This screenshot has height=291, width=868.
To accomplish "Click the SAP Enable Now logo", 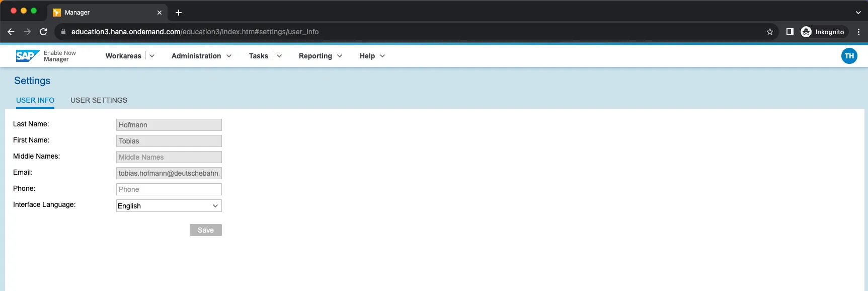I will [28, 56].
